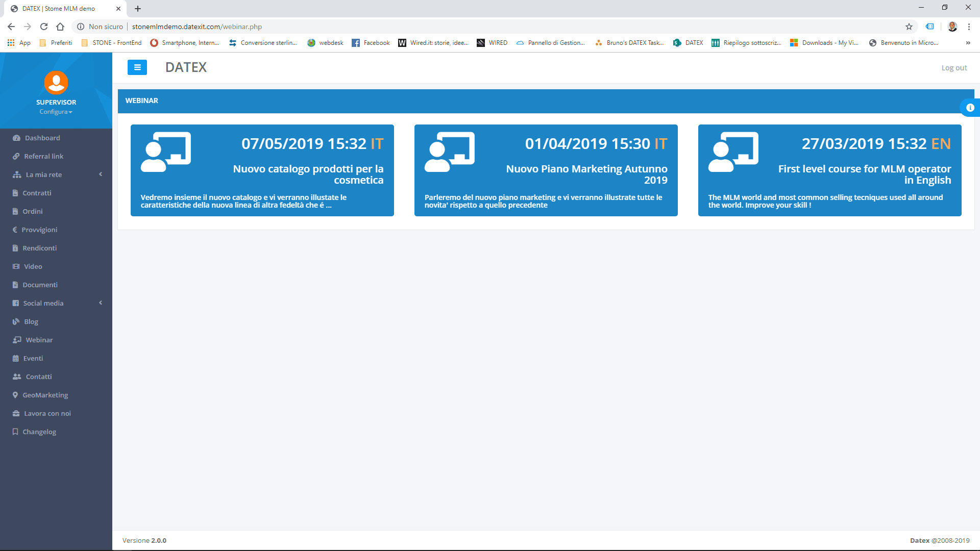Click the Referral link chain icon
The image size is (980, 551).
[x=16, y=156]
